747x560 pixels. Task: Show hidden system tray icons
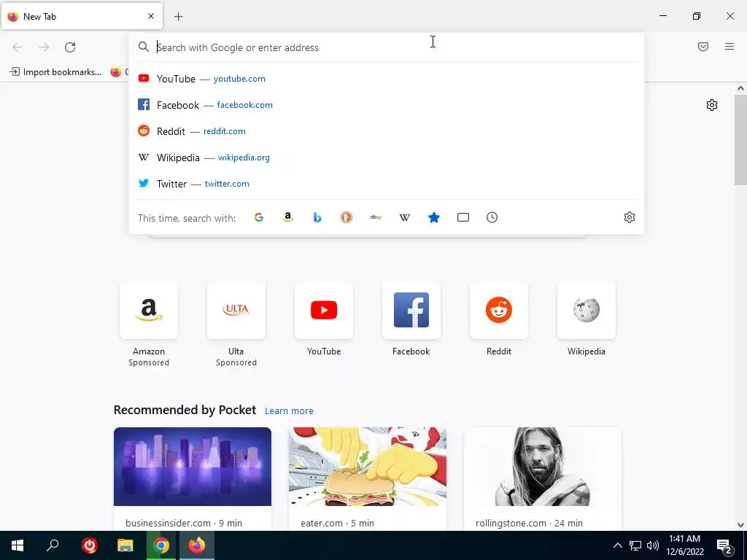click(617, 545)
